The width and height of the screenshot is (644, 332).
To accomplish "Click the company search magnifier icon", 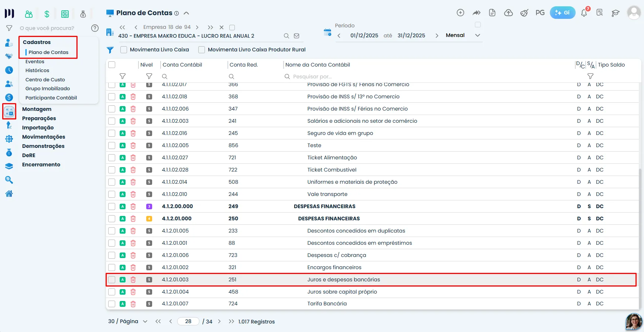I will click(286, 36).
